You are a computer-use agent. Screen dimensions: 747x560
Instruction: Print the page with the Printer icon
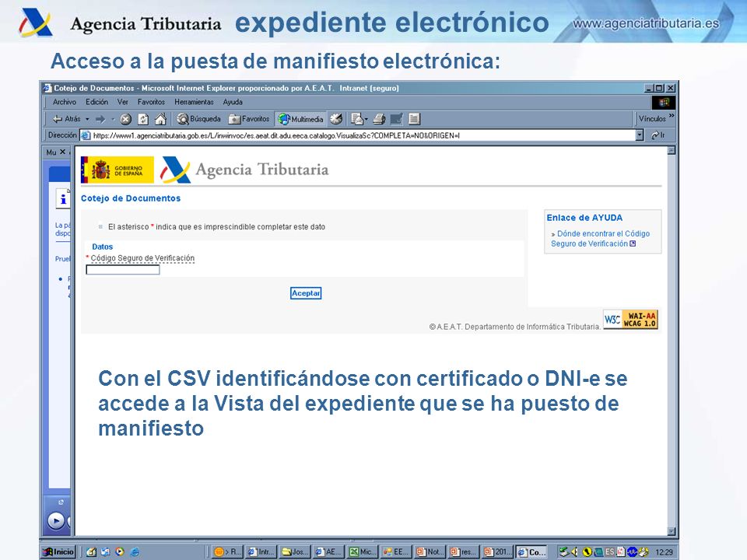(x=379, y=119)
